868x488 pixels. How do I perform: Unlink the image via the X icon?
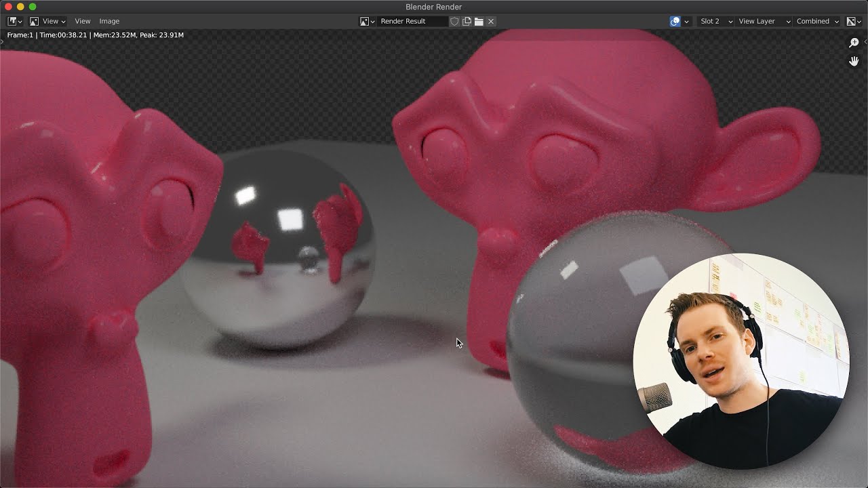click(x=490, y=21)
